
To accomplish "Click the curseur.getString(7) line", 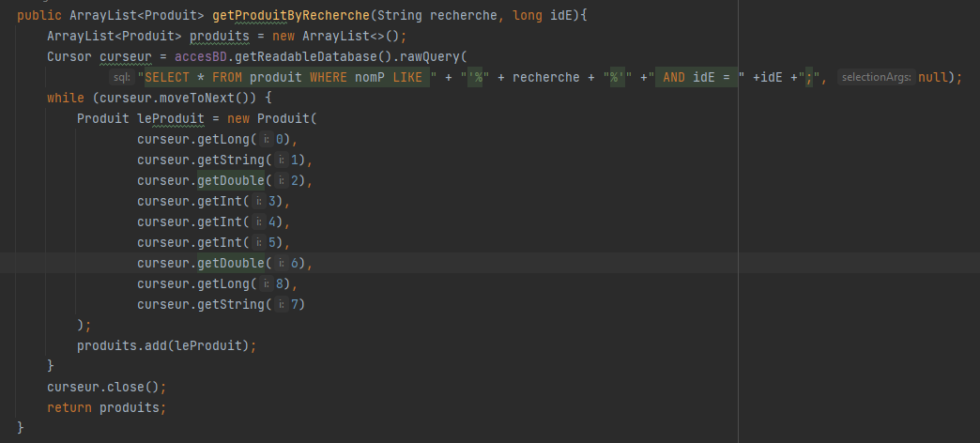I will [x=222, y=304].
